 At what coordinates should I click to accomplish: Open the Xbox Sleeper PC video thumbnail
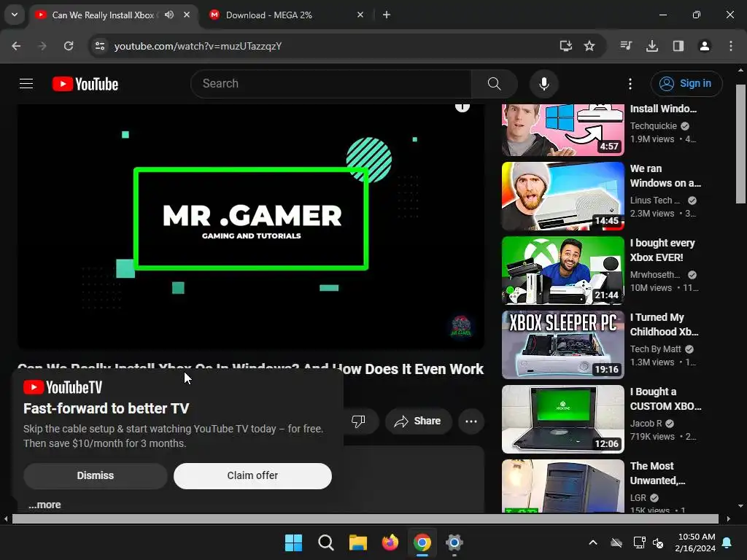(562, 344)
